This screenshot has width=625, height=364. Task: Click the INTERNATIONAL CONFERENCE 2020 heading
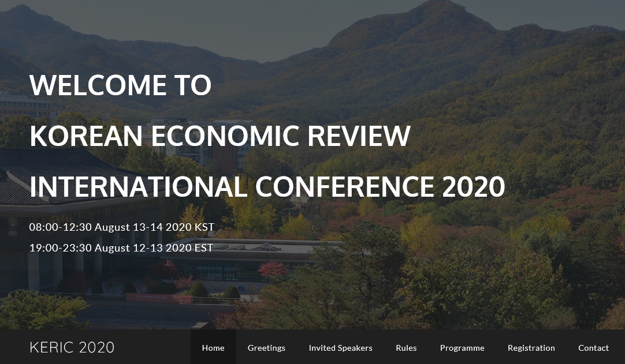[x=267, y=187]
